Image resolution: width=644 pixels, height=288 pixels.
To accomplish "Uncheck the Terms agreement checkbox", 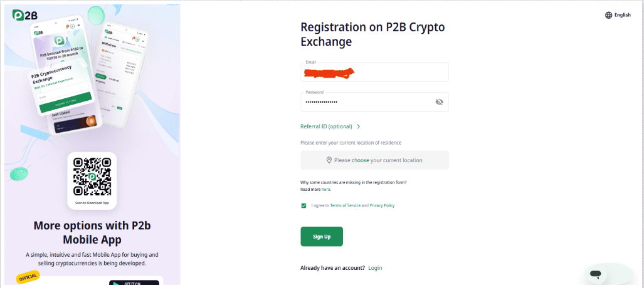I will tap(304, 205).
